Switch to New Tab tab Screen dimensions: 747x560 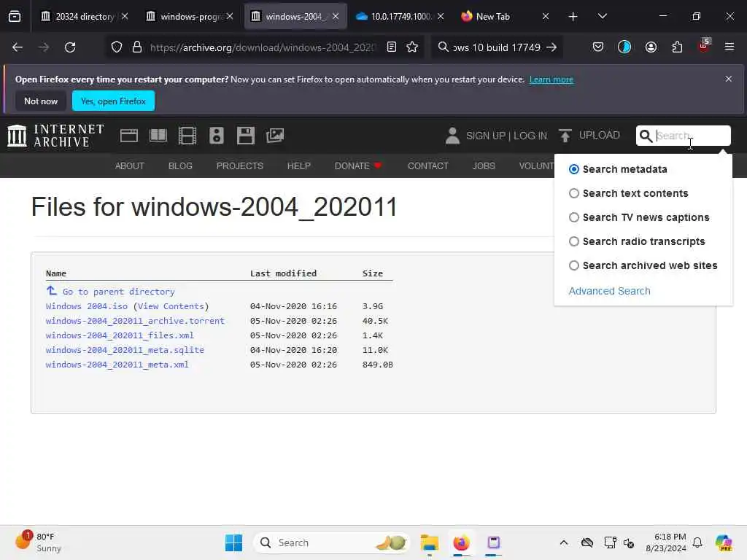505,16
